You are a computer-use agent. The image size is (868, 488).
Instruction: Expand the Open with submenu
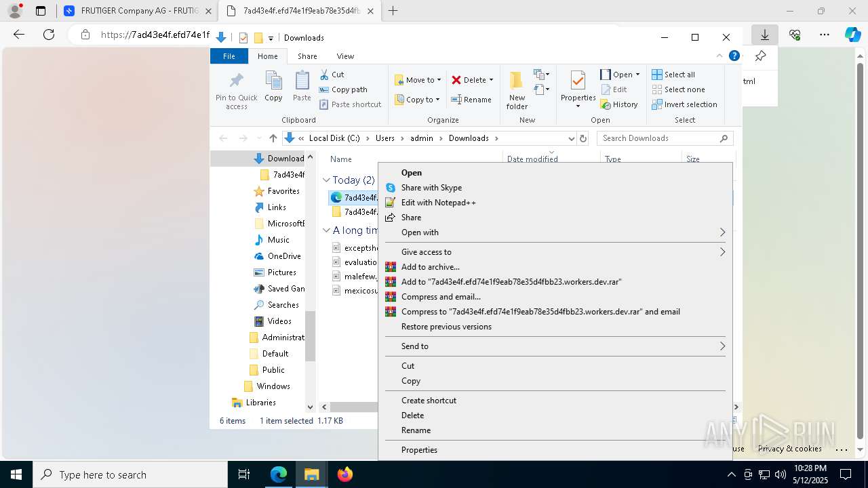[555, 232]
